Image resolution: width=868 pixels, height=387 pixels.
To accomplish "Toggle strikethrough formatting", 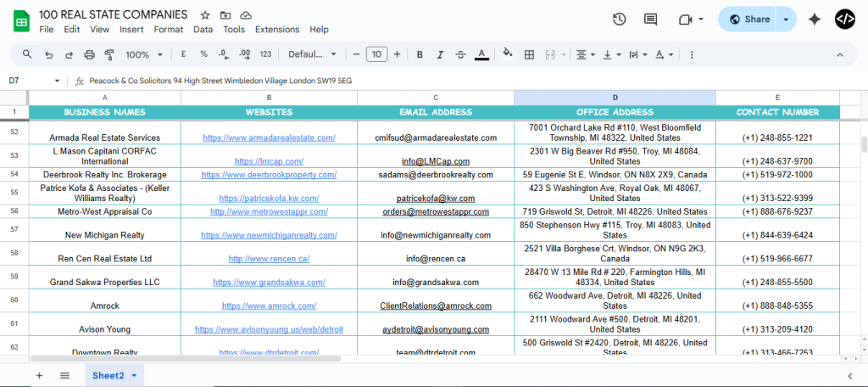I will click(460, 54).
